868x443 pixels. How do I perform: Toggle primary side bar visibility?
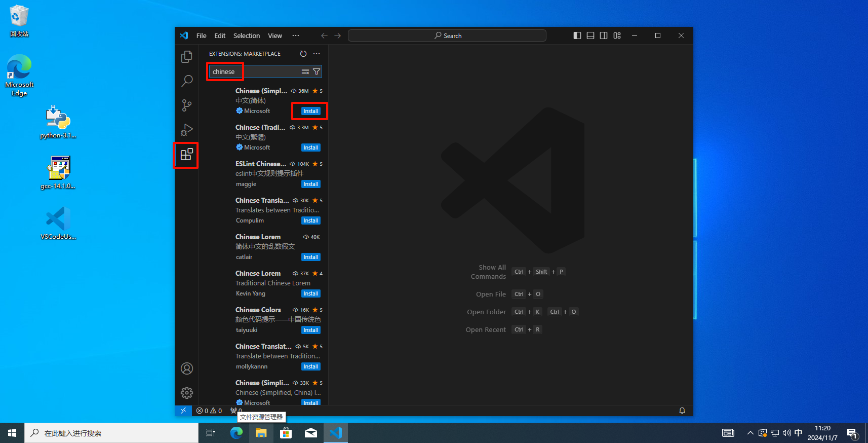tap(577, 35)
